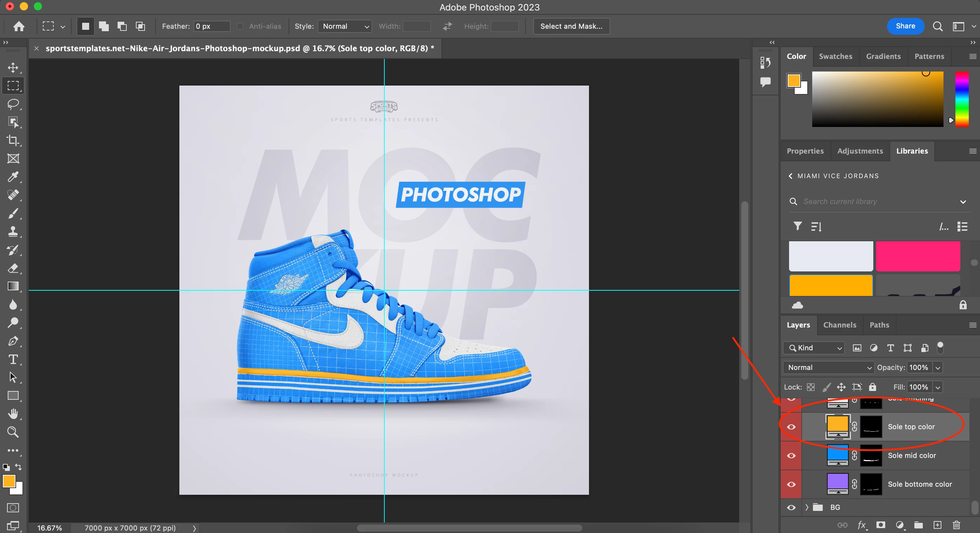
Task: Open the layer blend mode dropdown
Action: point(828,367)
